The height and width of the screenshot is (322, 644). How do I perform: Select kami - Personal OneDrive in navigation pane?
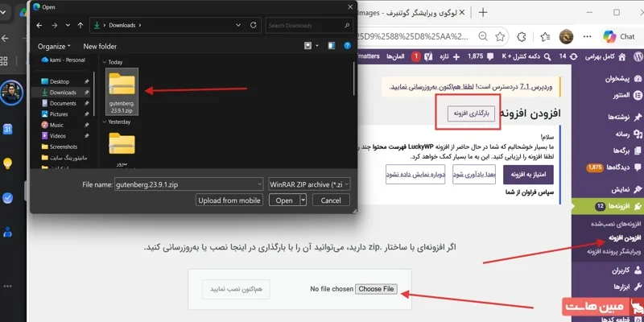pos(64,60)
